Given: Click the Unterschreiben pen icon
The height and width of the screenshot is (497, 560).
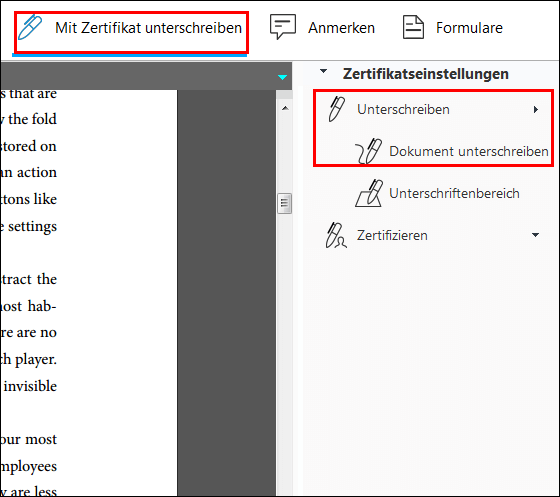Looking at the screenshot, I should pyautogui.click(x=336, y=109).
